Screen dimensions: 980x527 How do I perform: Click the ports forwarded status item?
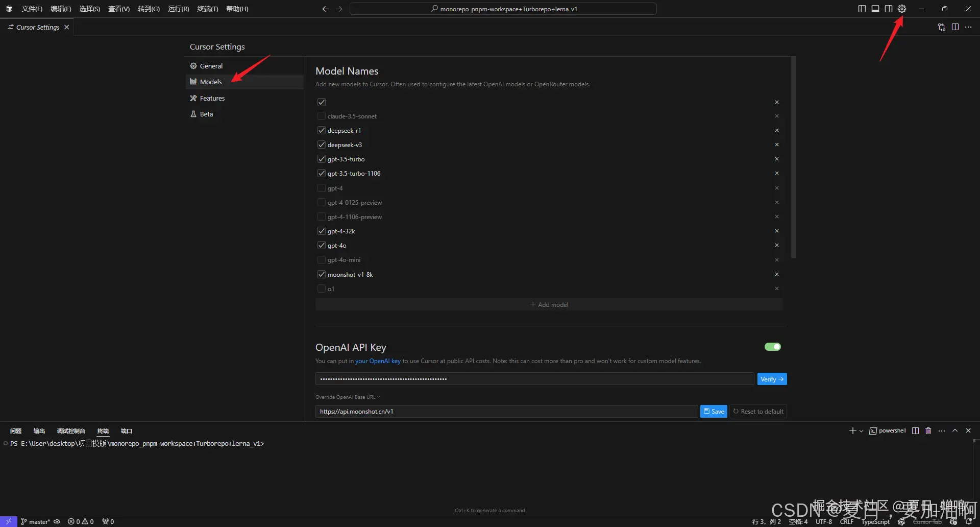[108, 521]
